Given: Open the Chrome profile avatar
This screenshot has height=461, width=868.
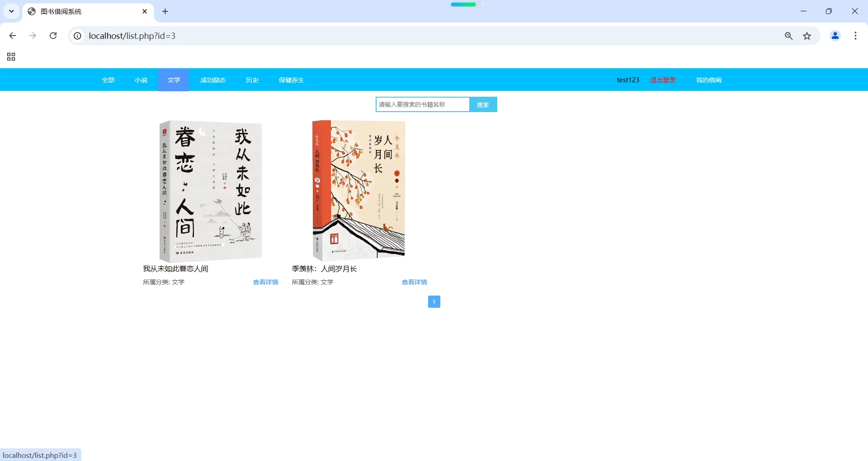Looking at the screenshot, I should coord(835,36).
